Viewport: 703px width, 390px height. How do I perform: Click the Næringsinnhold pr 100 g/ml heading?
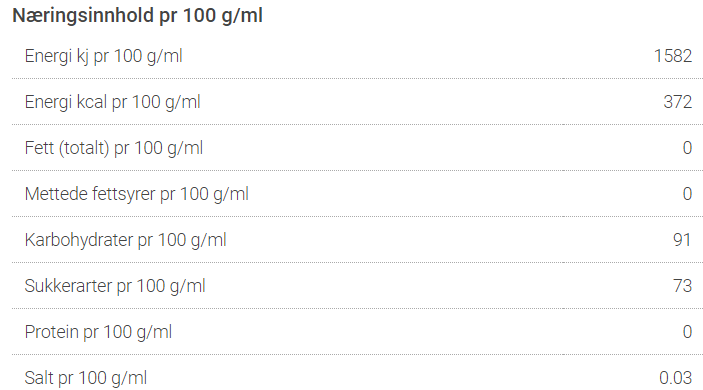(x=137, y=16)
